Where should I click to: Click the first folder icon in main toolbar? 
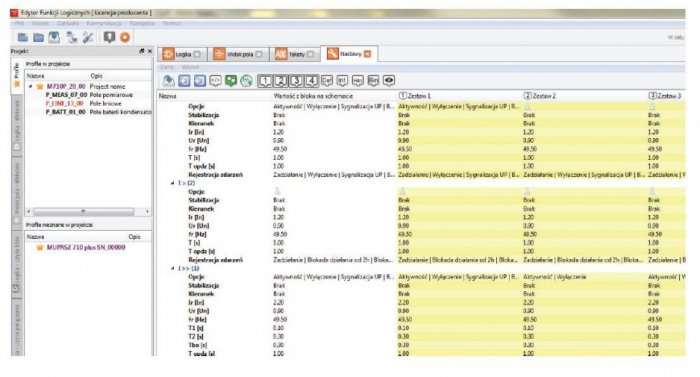point(22,38)
